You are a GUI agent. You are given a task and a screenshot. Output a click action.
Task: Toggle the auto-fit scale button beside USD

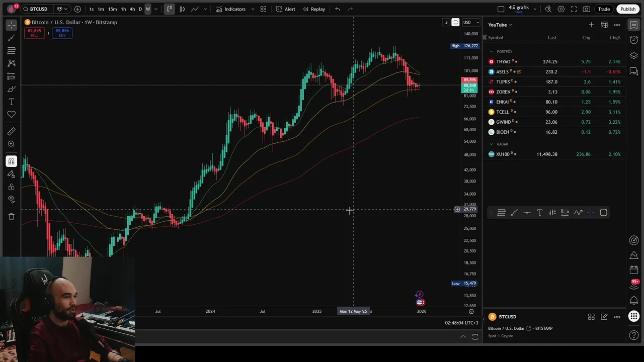click(x=455, y=22)
